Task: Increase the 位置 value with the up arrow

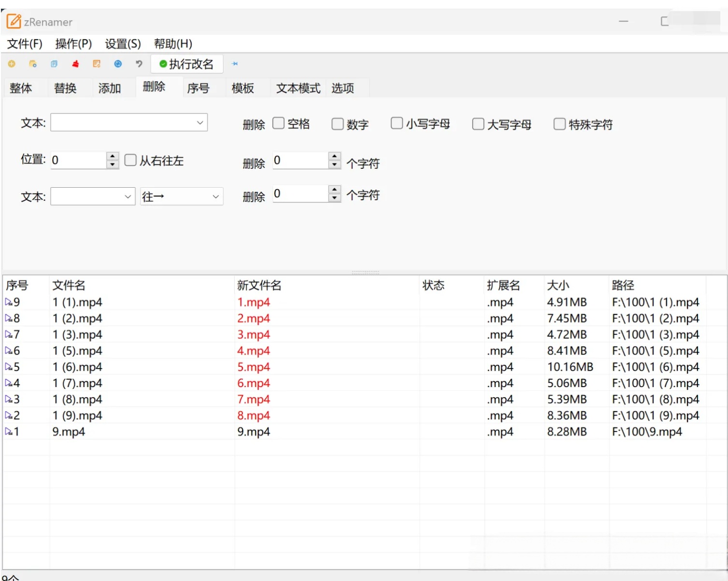Action: (x=112, y=156)
